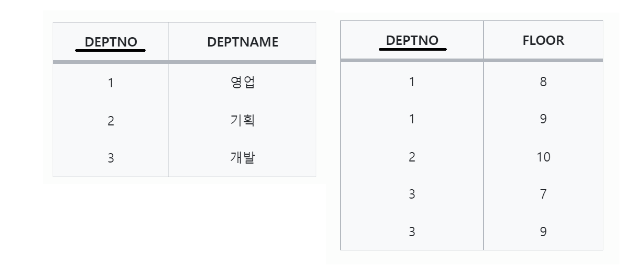Select the FLOOR value 8 cell
The height and width of the screenshot is (277, 644).
pyautogui.click(x=543, y=82)
